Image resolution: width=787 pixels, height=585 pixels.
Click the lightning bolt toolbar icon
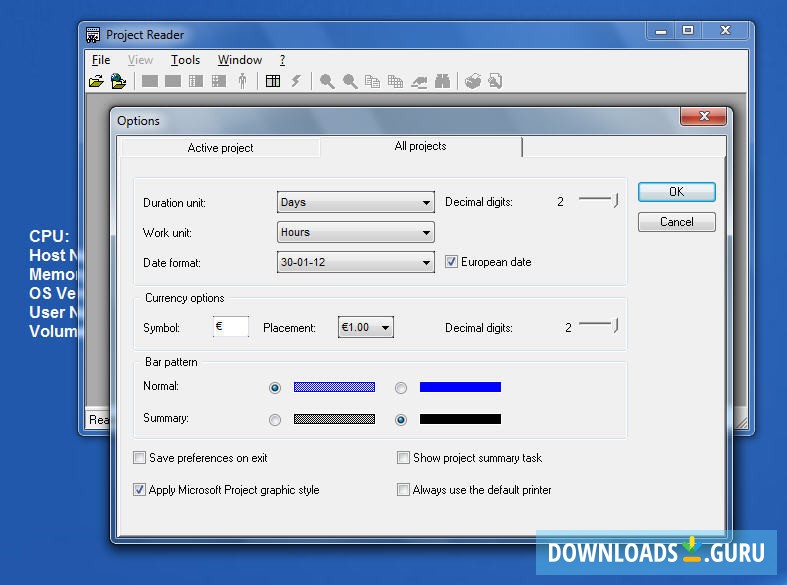click(296, 81)
